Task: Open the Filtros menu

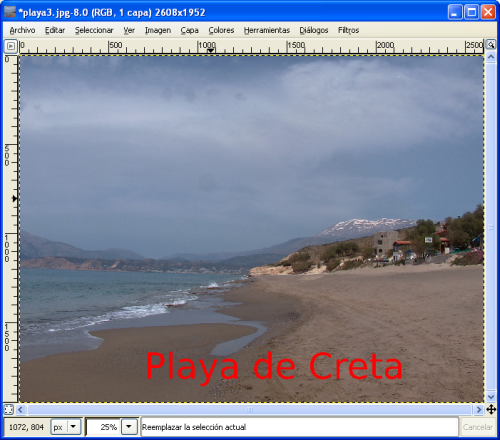Action: pyautogui.click(x=348, y=30)
